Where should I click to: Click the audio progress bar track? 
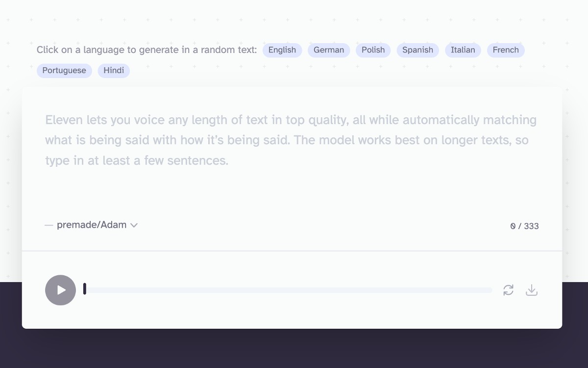[289, 290]
